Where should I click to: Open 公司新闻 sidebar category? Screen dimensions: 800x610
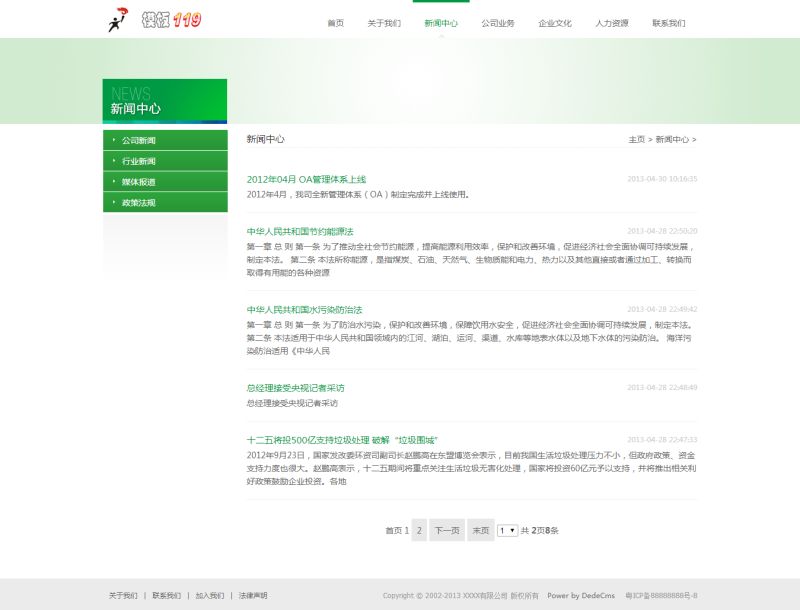165,140
